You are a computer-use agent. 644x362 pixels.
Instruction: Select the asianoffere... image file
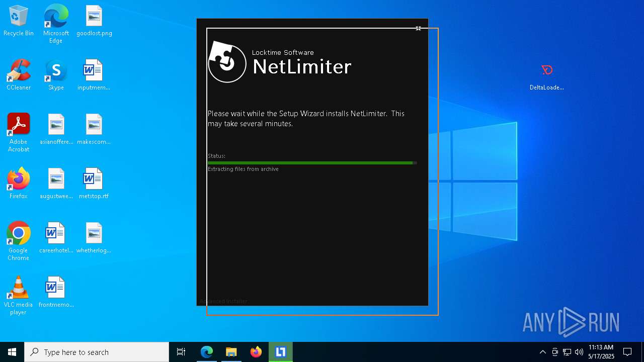[x=56, y=130]
